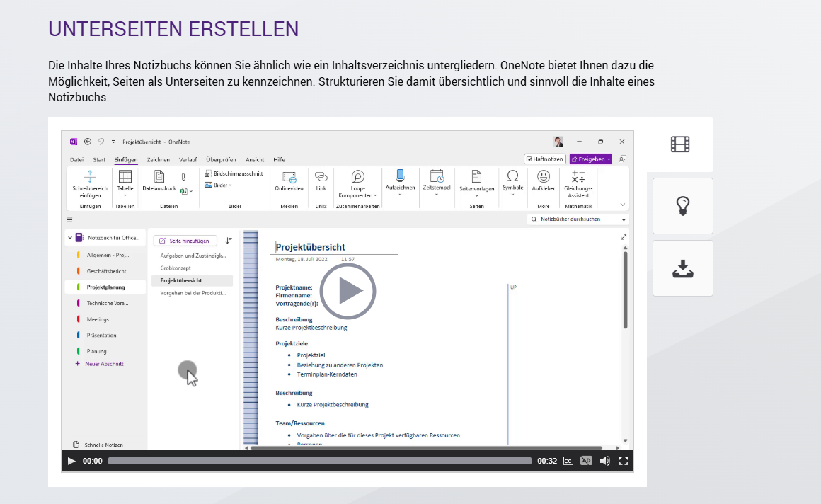The width and height of the screenshot is (821, 504).
Task: Select the film strip video icon
Action: point(680,144)
